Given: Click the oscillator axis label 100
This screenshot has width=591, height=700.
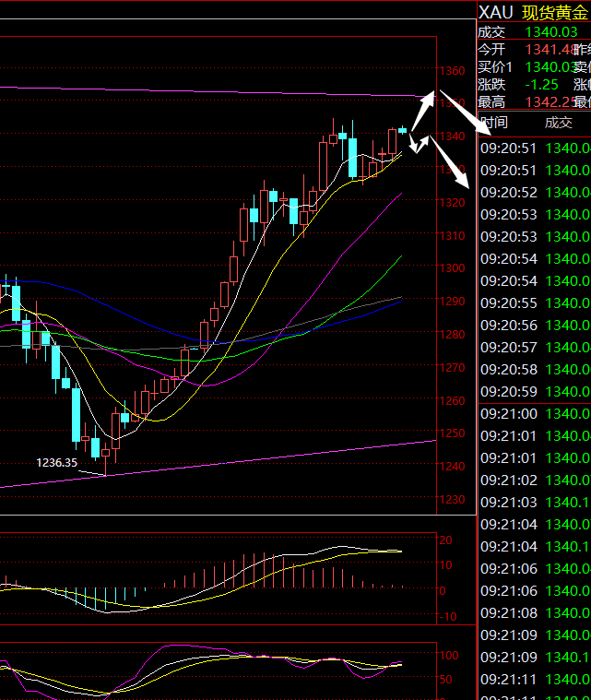Looking at the screenshot, I should (x=449, y=656).
